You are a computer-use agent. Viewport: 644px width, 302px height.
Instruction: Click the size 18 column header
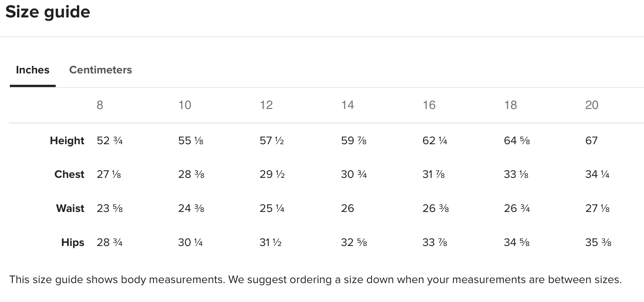click(511, 105)
